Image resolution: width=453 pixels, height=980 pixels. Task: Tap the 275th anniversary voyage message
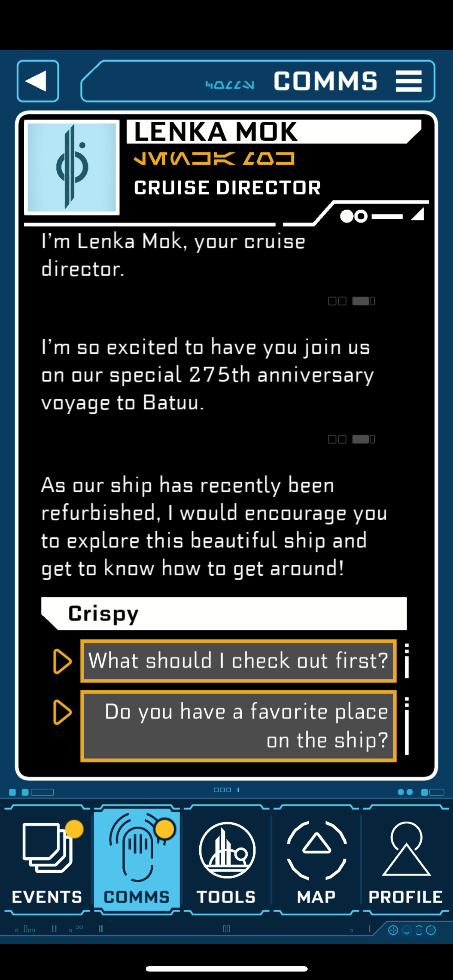click(208, 375)
